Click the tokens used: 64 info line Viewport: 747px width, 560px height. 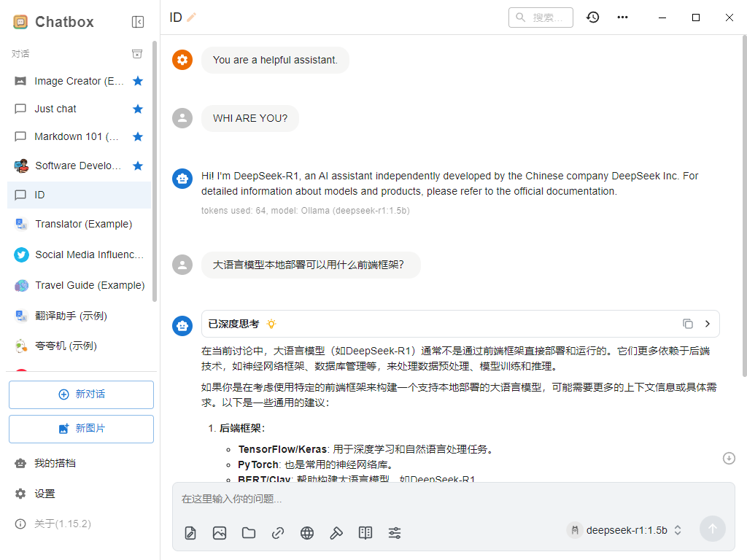click(306, 211)
